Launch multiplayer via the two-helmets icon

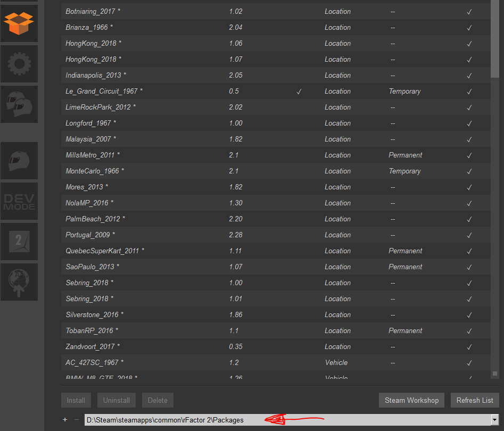pos(19,104)
